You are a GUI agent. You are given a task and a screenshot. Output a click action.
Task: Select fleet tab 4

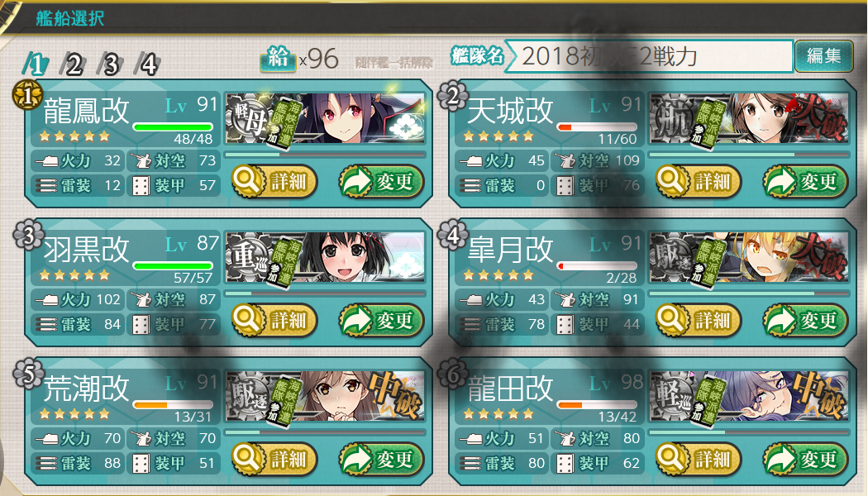[148, 64]
